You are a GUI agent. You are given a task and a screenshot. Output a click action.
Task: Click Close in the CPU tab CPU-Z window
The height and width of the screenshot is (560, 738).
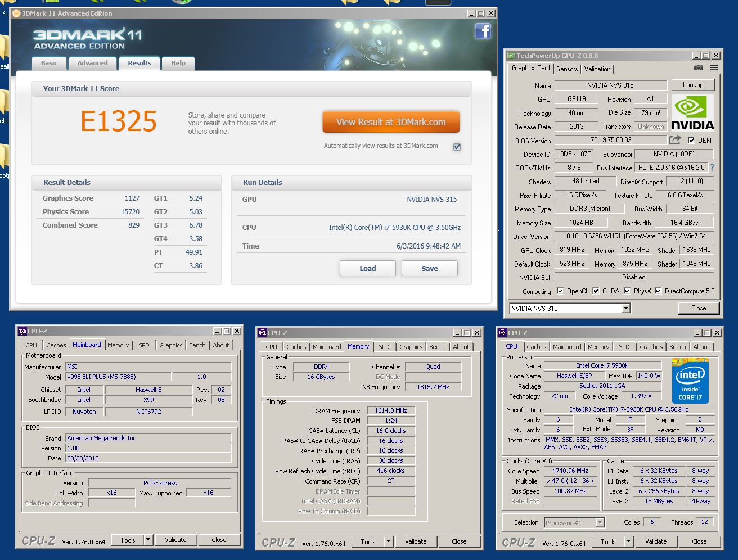click(x=699, y=541)
